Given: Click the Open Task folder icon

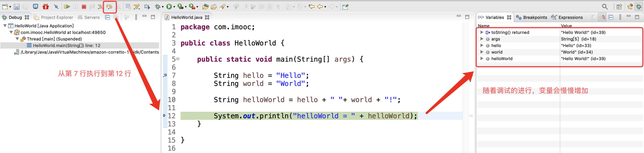Looking at the screenshot, I should (x=214, y=7).
